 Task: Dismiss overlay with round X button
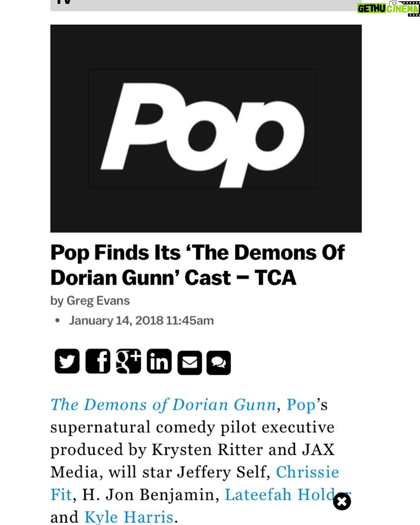[342, 501]
